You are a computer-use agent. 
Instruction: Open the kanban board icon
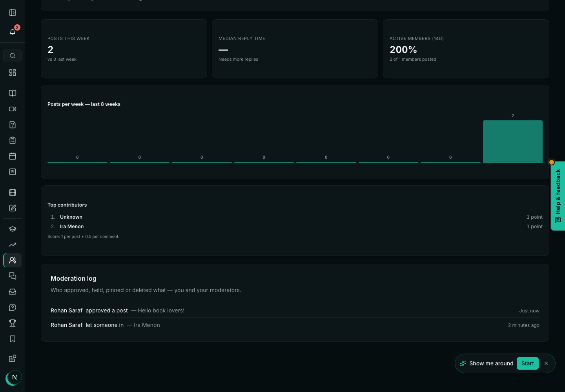pyautogui.click(x=13, y=172)
